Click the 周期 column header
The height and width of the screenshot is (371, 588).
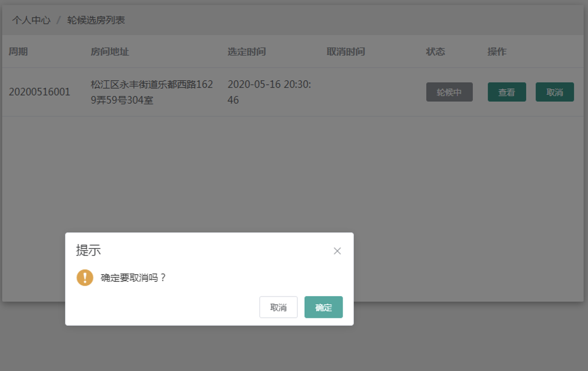tap(18, 52)
